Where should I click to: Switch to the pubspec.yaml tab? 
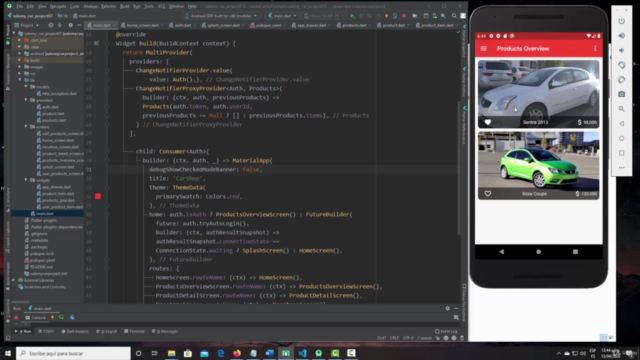point(266,25)
